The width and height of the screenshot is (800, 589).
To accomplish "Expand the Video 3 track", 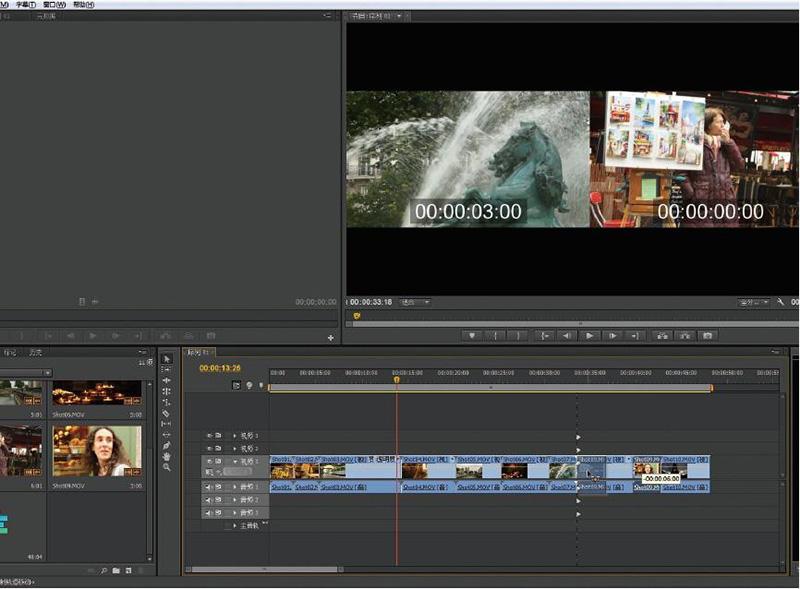I will [x=235, y=436].
